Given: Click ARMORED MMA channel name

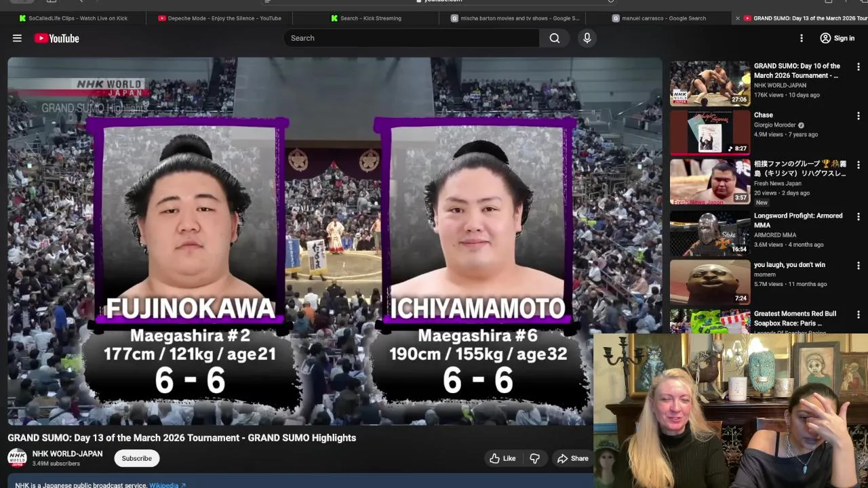Looking at the screenshot, I should point(775,235).
